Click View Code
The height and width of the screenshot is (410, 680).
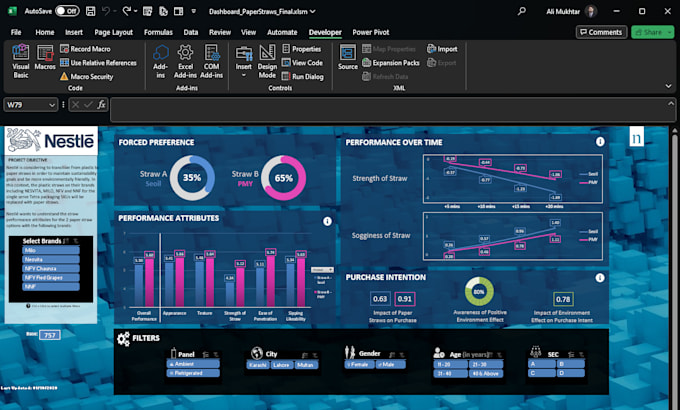302,63
